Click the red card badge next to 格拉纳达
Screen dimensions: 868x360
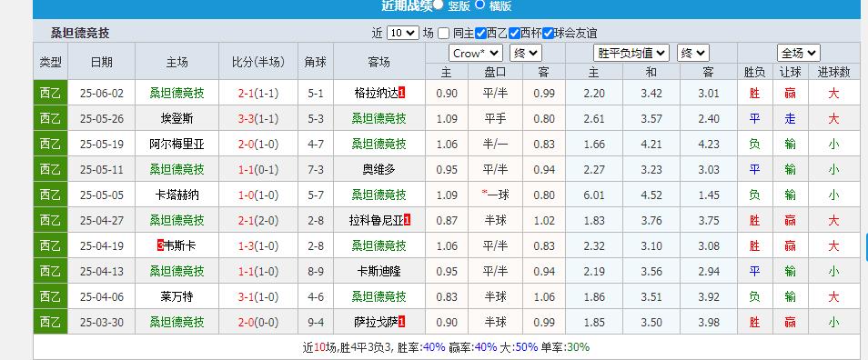[x=402, y=93]
